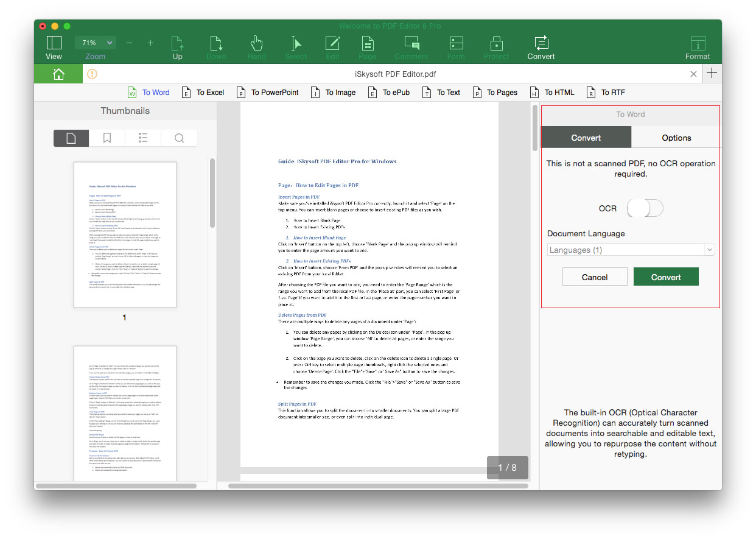This screenshot has height=539, width=756.
Task: Go to the Home tab icon
Action: tap(58, 74)
